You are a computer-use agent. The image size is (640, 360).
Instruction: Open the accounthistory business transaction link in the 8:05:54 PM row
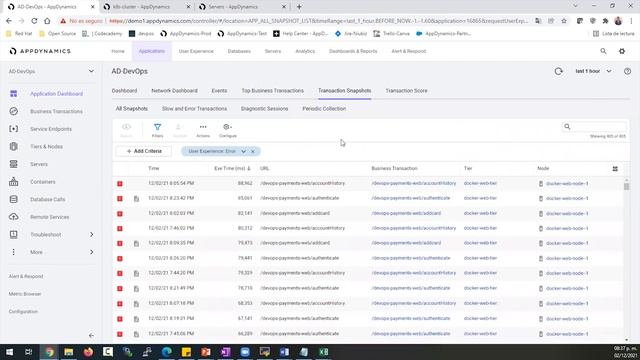(413, 183)
